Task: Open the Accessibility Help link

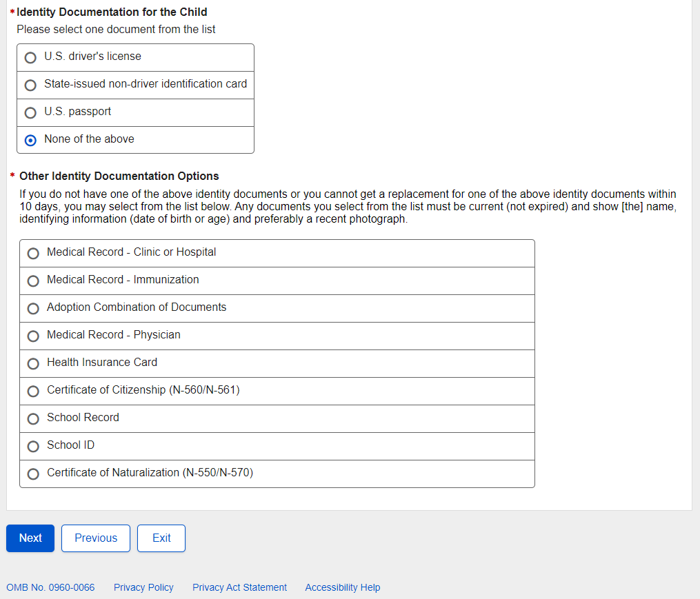Action: (x=342, y=588)
